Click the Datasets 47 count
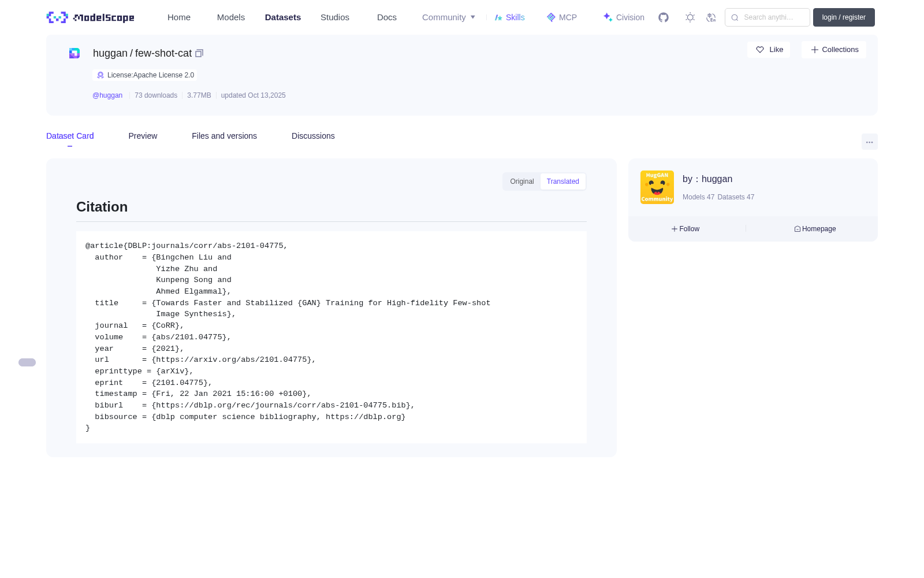Image resolution: width=924 pixels, height=578 pixels. point(736,197)
